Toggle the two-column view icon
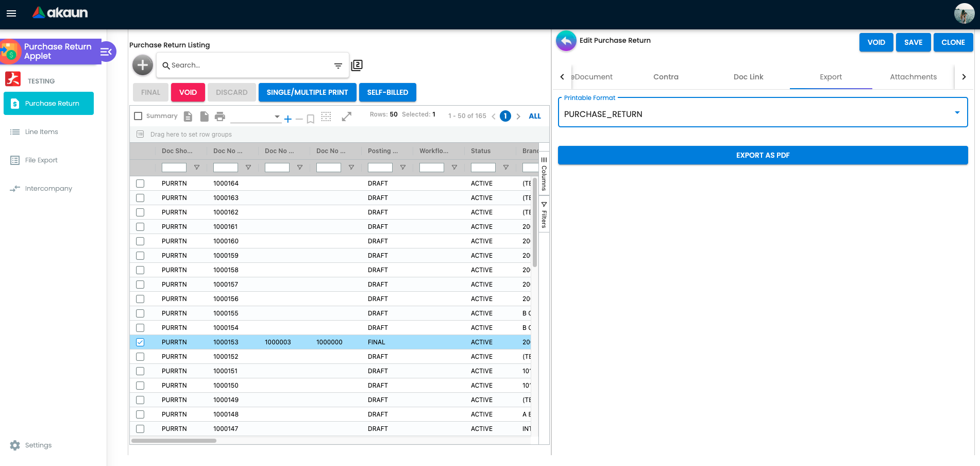 click(x=357, y=65)
